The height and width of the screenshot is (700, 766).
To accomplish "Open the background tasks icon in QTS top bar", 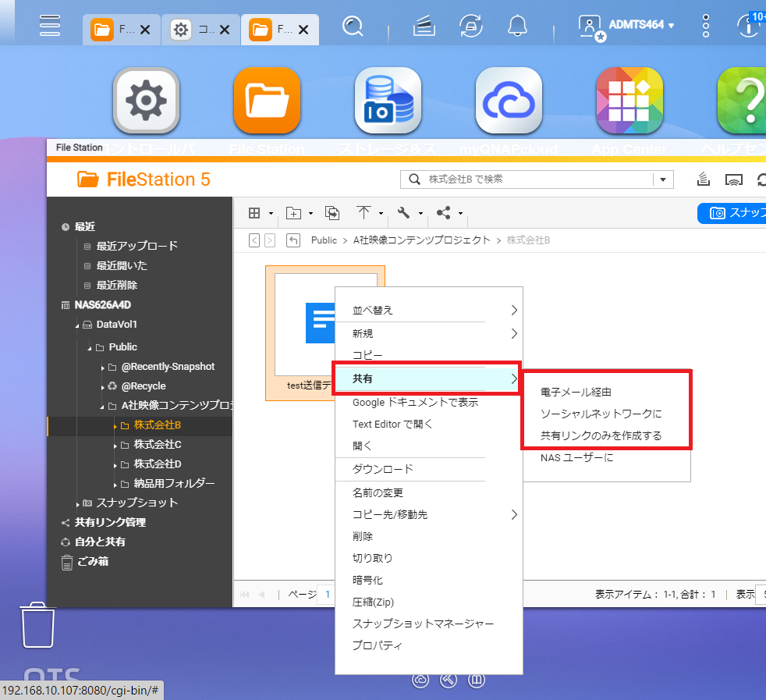I will coord(424,26).
